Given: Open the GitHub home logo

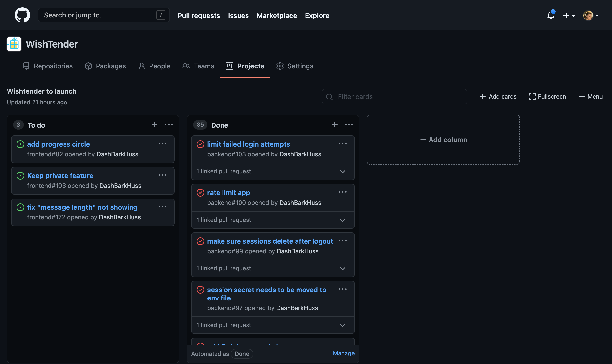Looking at the screenshot, I should pyautogui.click(x=22, y=15).
